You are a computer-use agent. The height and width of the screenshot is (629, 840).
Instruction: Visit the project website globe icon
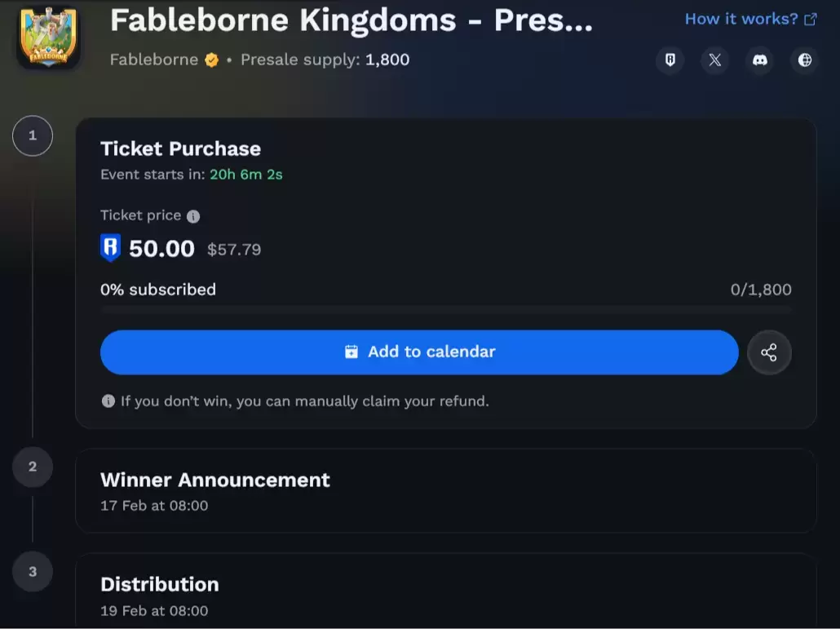[x=805, y=60]
